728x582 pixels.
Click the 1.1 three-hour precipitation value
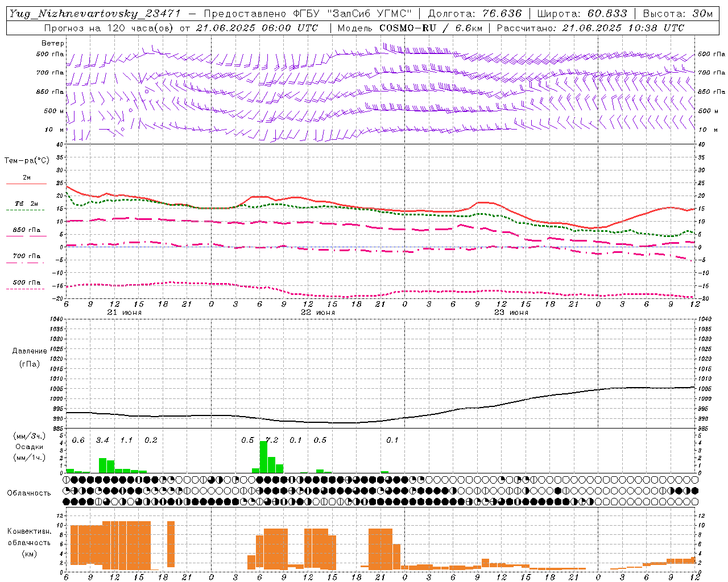point(126,440)
